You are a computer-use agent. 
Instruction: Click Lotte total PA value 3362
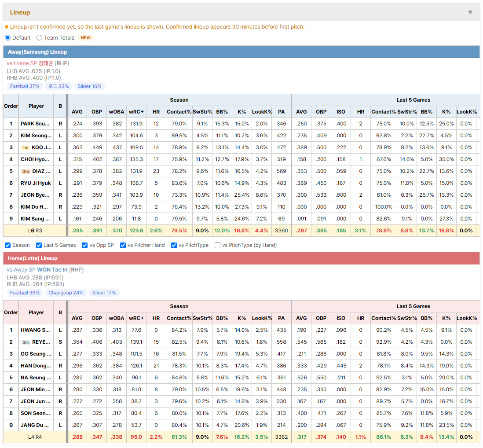point(281,437)
